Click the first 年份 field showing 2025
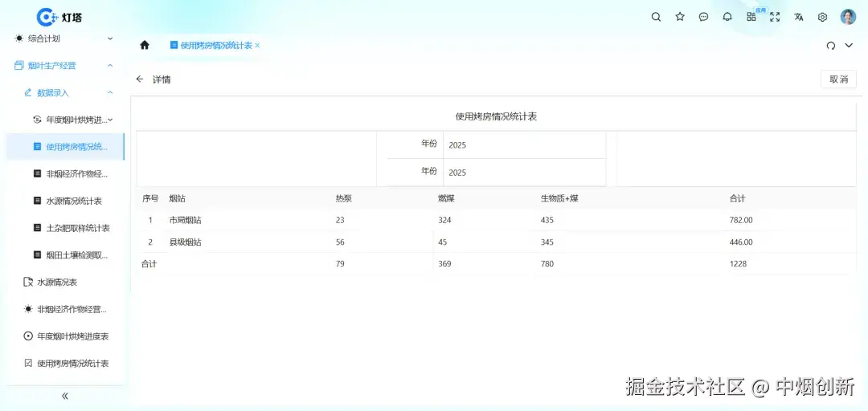Screen dimensions: 868x411 pyautogui.click(x=524, y=145)
